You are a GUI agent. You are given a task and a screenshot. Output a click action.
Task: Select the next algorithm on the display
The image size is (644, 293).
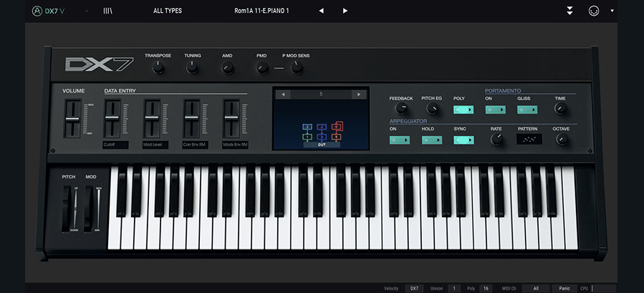(359, 95)
